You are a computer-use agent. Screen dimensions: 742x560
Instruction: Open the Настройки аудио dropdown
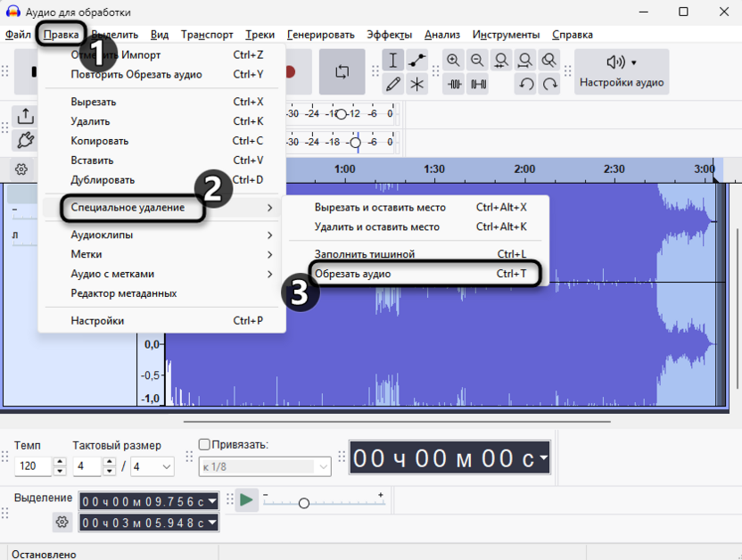point(622,71)
